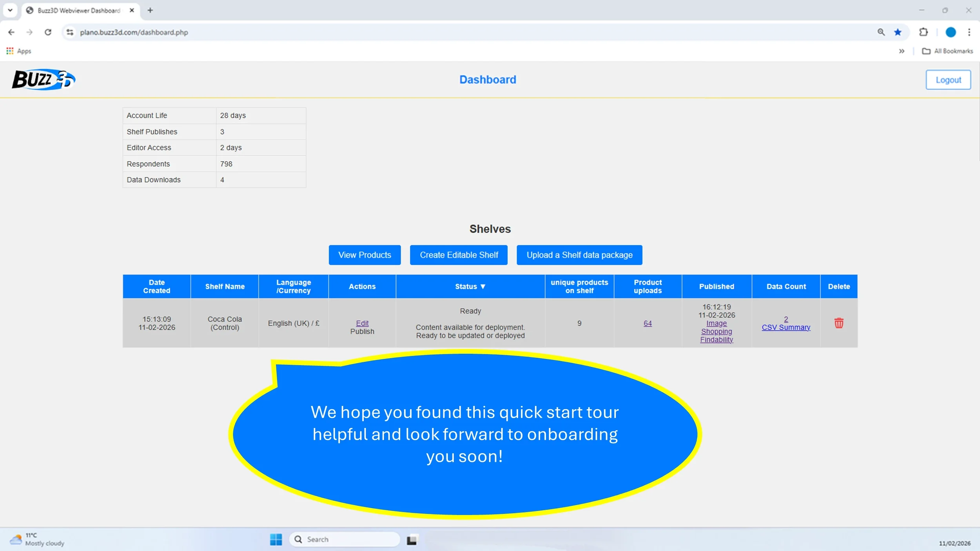
Task: Click the Buzz3D logo
Action: pyautogui.click(x=43, y=80)
